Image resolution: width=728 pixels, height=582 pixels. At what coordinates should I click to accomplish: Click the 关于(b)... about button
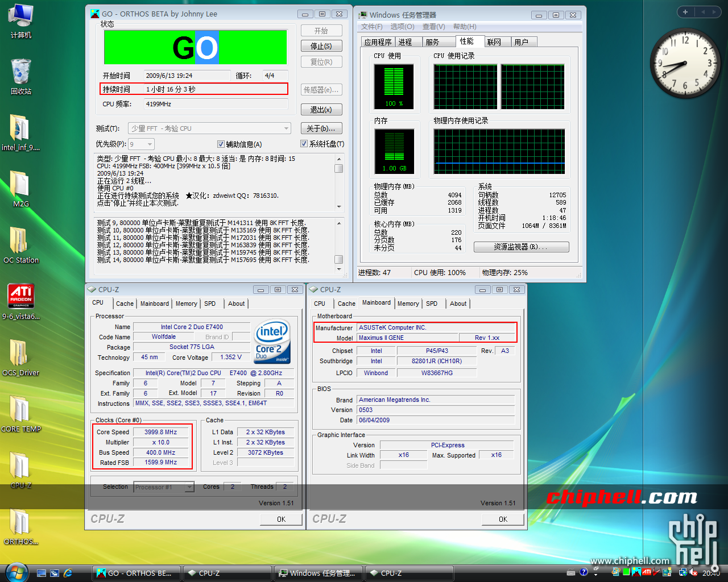(x=321, y=128)
